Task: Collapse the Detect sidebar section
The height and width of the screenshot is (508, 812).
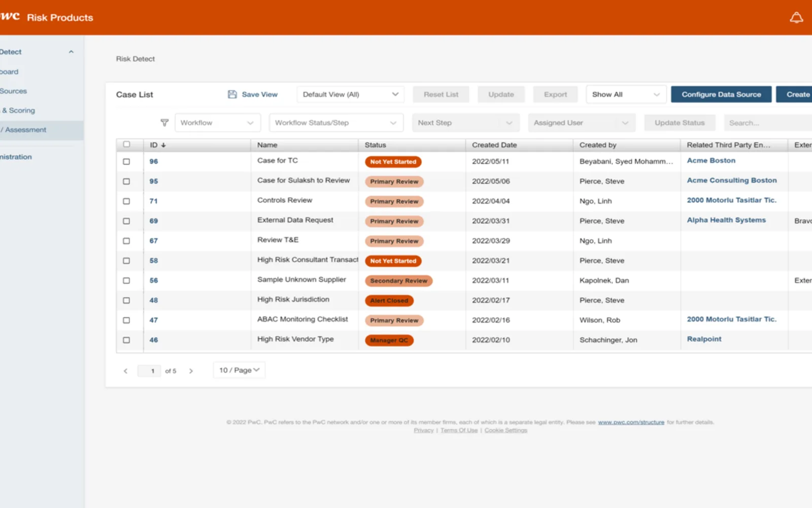Action: [71, 52]
